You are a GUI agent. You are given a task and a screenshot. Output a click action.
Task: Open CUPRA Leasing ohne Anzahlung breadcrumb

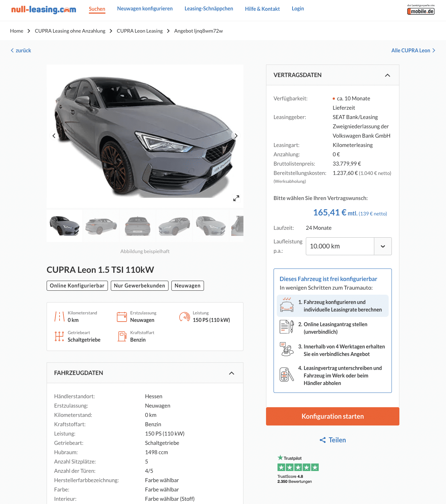pos(70,31)
